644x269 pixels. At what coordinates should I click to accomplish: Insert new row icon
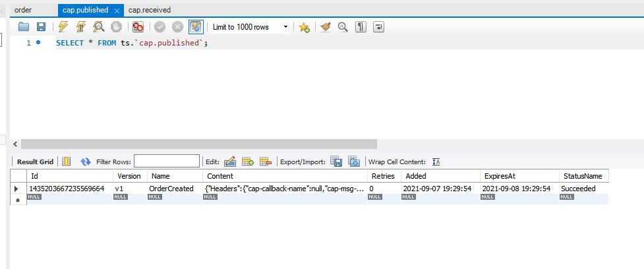pos(248,162)
